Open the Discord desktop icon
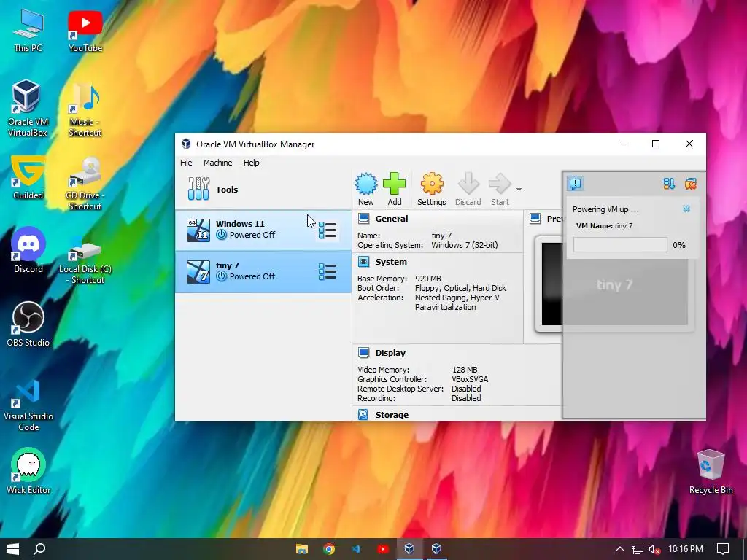747x560 pixels. coord(28,251)
